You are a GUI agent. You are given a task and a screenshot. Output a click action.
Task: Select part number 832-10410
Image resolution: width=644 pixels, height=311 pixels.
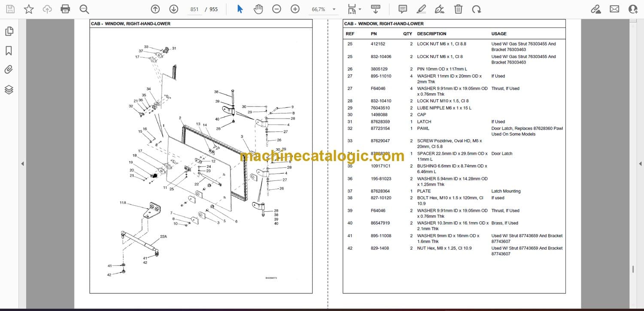click(381, 101)
